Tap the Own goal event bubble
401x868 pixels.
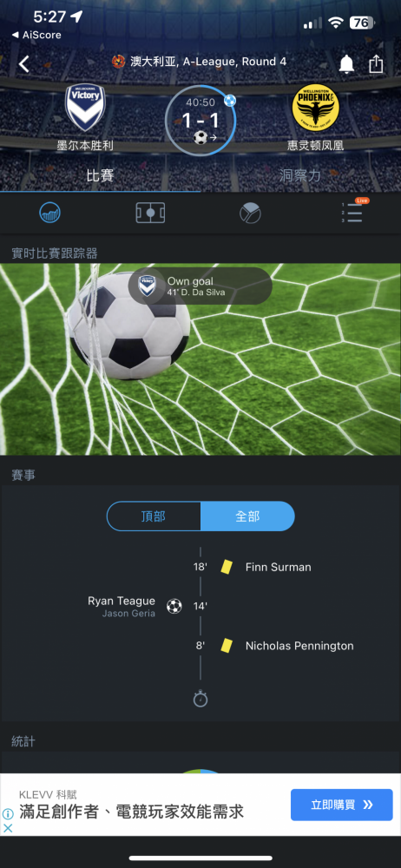(x=200, y=286)
